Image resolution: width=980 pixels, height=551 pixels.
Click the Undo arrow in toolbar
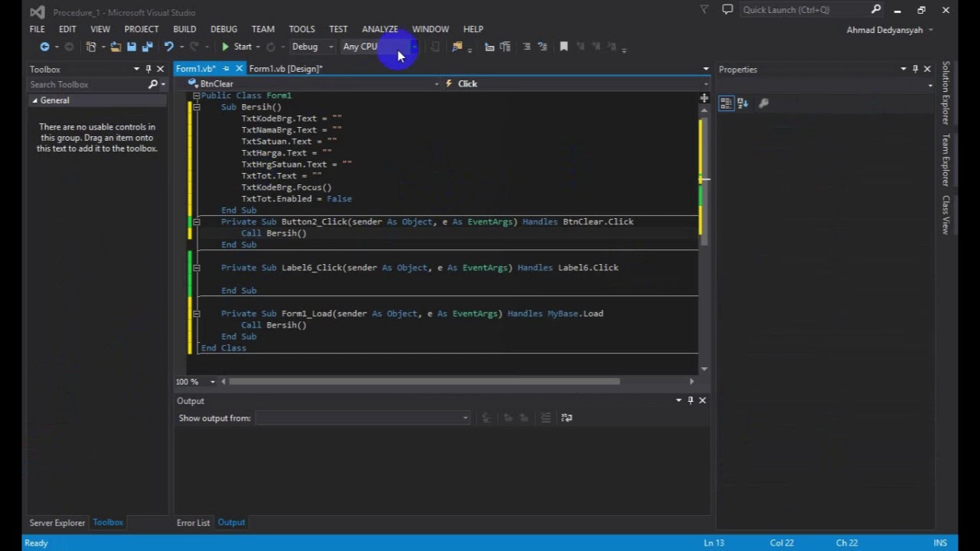point(168,47)
